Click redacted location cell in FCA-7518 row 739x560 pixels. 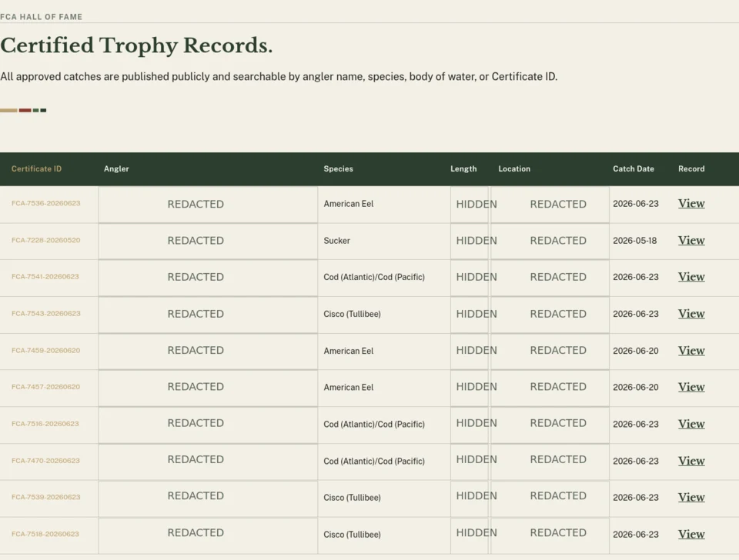point(550,535)
